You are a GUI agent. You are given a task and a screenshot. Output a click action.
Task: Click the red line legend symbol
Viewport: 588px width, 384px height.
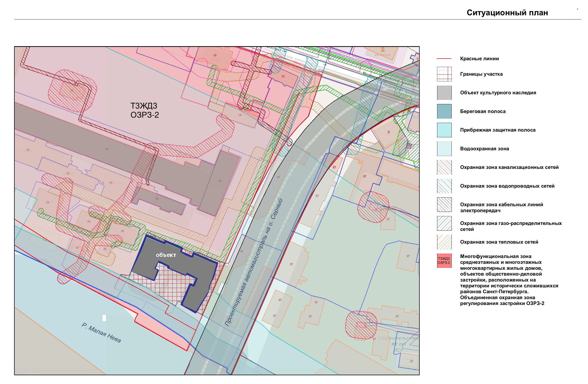pyautogui.click(x=444, y=59)
